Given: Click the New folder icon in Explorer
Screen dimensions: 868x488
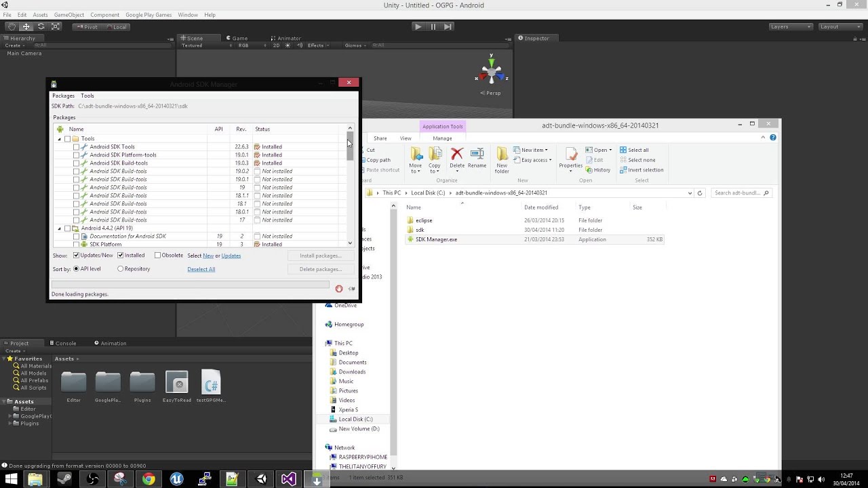Looking at the screenshot, I should point(502,161).
